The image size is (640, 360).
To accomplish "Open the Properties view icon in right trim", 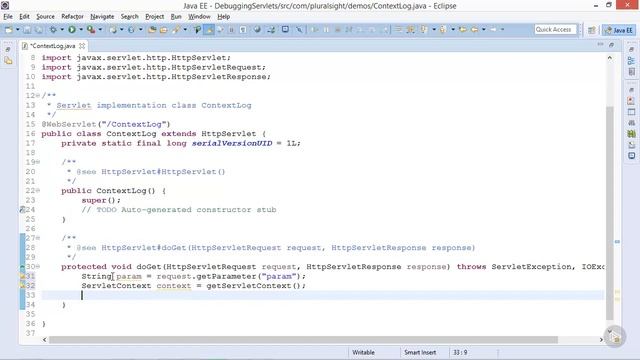I will tap(631, 112).
